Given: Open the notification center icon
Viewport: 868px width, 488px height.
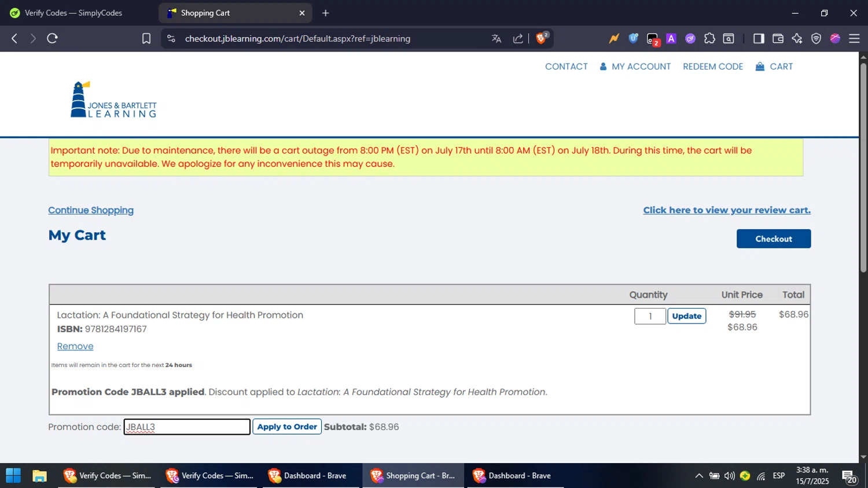Looking at the screenshot, I should tap(849, 476).
